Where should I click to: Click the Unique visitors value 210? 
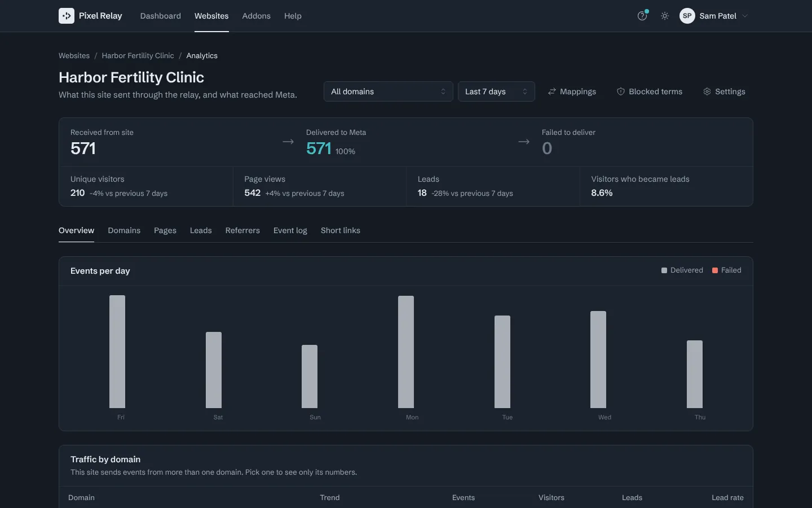78,193
